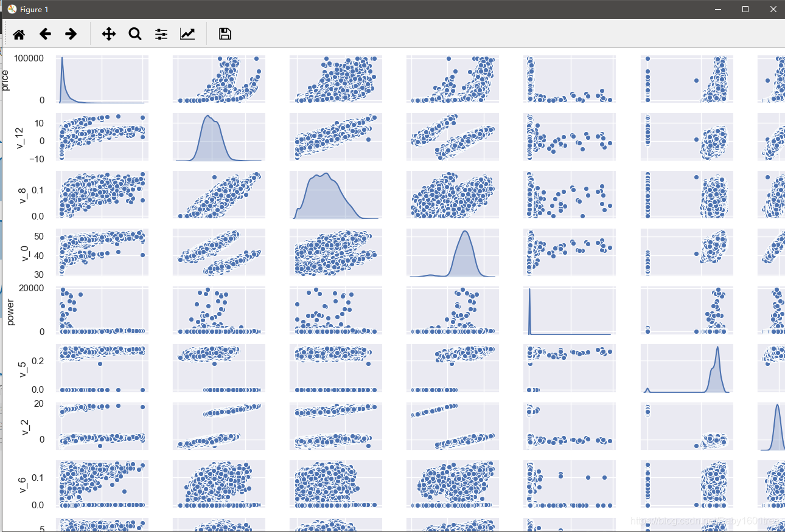Click the v_5 density curve plot
This screenshot has height=532, width=785.
(686, 368)
